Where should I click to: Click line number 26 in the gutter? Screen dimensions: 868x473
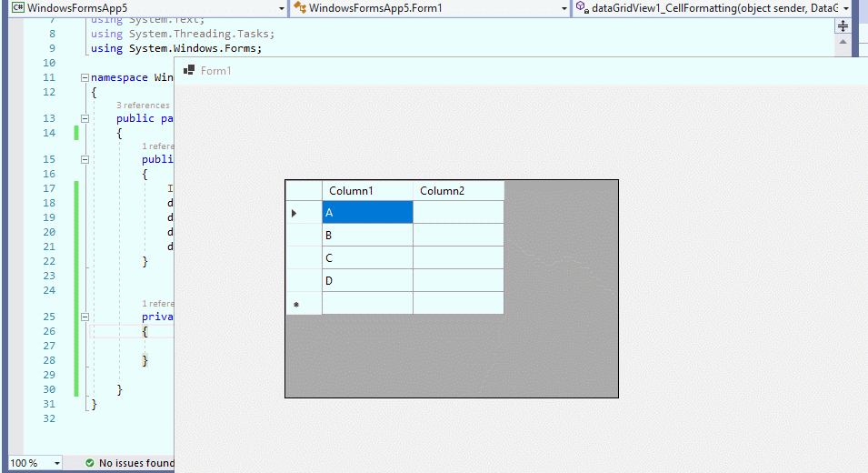click(x=49, y=331)
